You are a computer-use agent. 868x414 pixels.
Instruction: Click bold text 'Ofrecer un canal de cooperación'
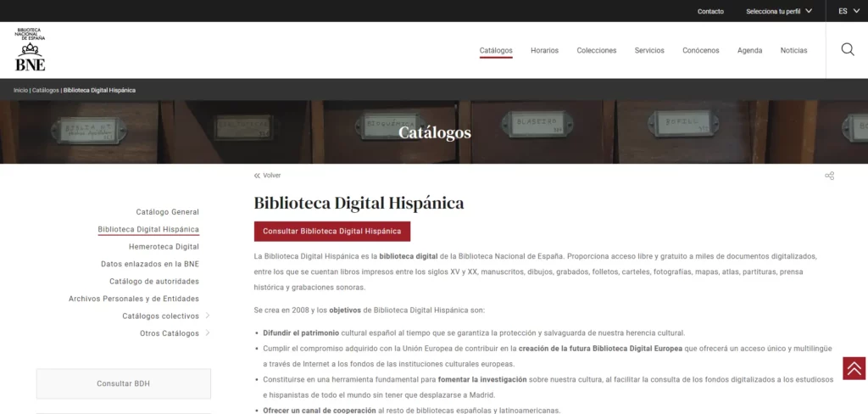coord(320,411)
